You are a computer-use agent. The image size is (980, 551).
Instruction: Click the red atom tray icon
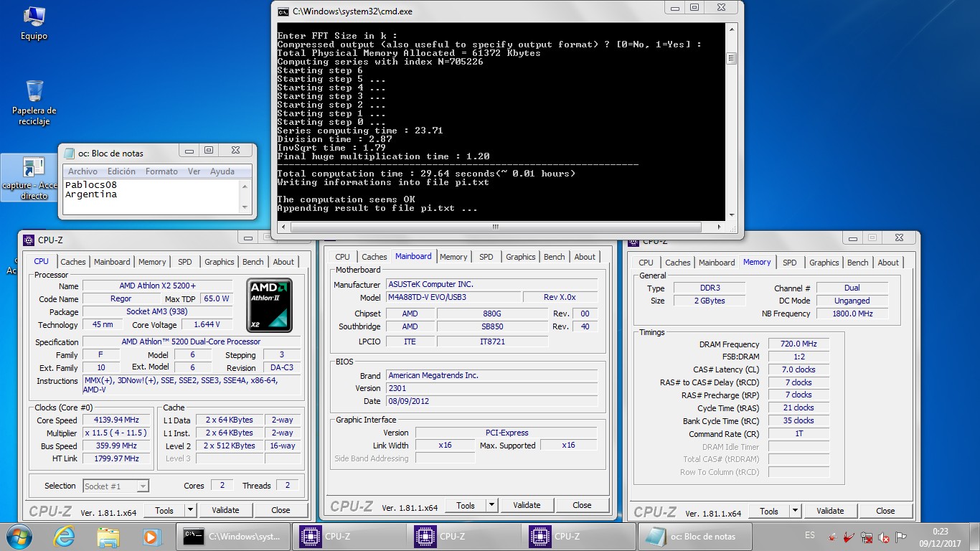coord(832,537)
